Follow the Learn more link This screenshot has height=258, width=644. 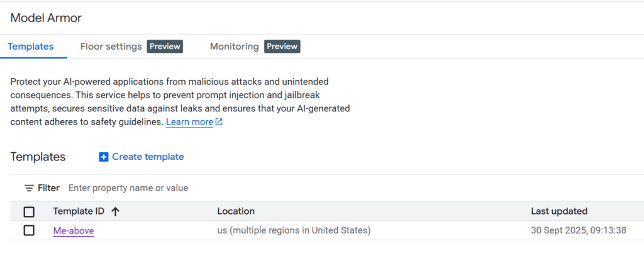[189, 122]
